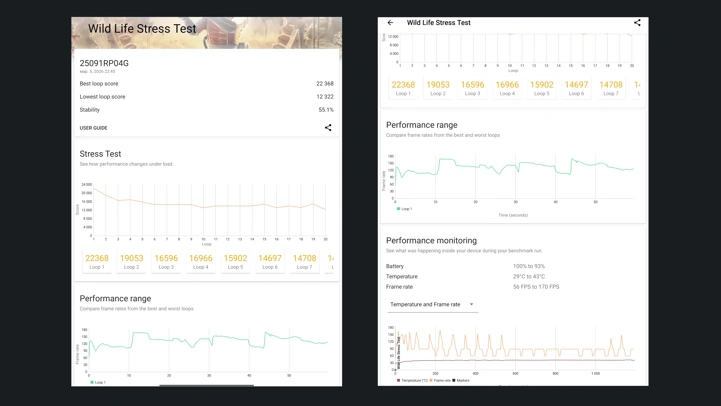Image resolution: width=721 pixels, height=406 pixels.
Task: Open the USER GUIDE link
Action: 94,128
